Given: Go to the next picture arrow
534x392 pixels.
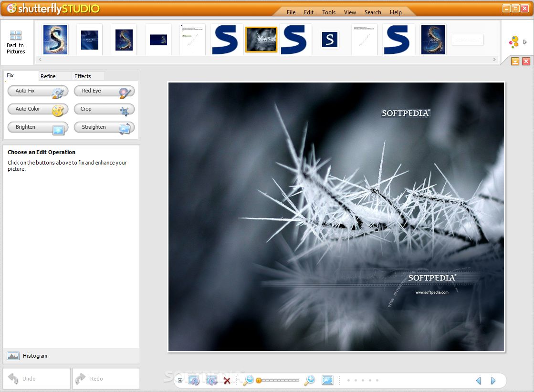Looking at the screenshot, I should pyautogui.click(x=493, y=381).
